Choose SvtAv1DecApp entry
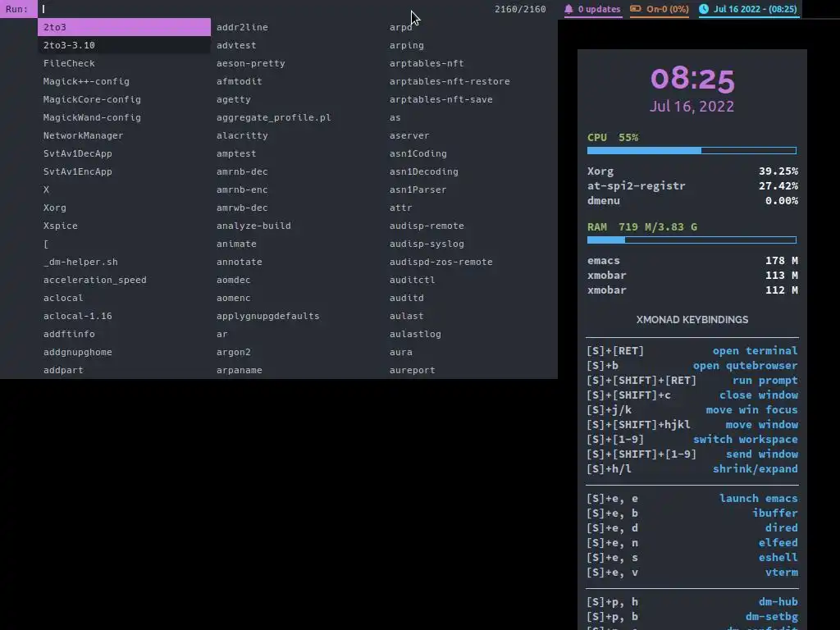 coord(78,153)
